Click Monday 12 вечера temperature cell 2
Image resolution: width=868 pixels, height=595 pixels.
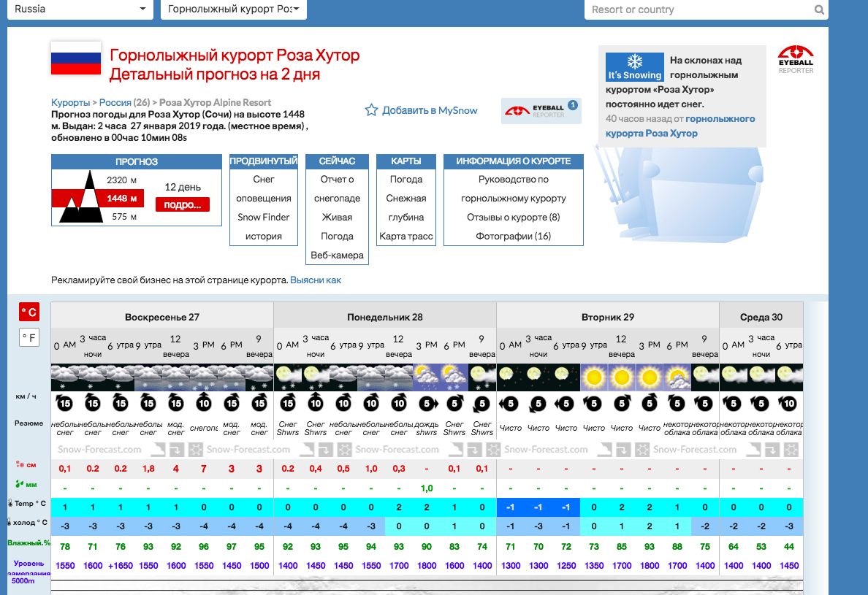(x=399, y=507)
